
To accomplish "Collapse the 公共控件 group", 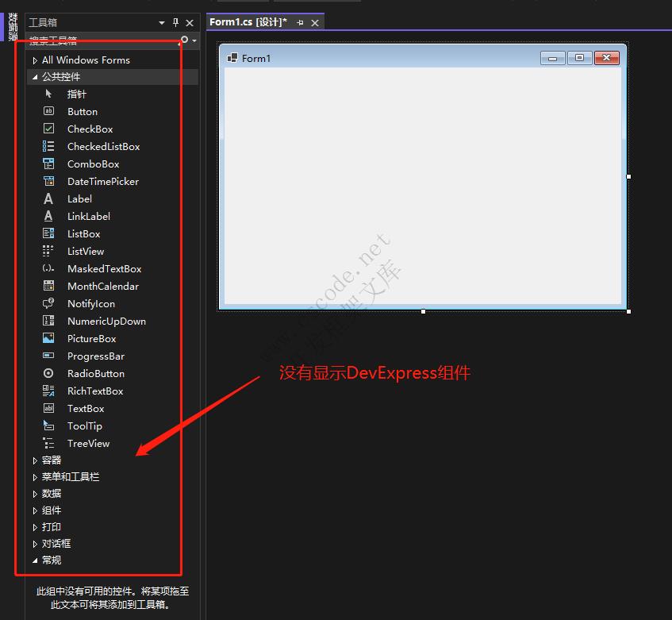I will pyautogui.click(x=35, y=77).
